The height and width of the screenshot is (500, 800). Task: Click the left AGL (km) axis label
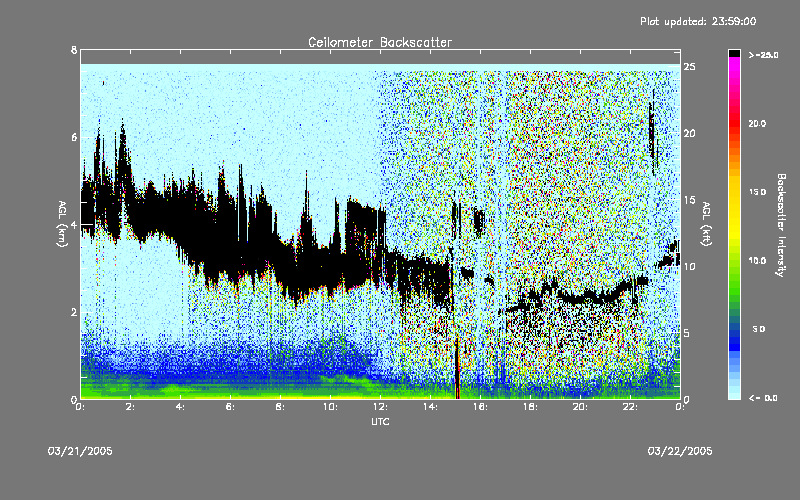click(62, 224)
